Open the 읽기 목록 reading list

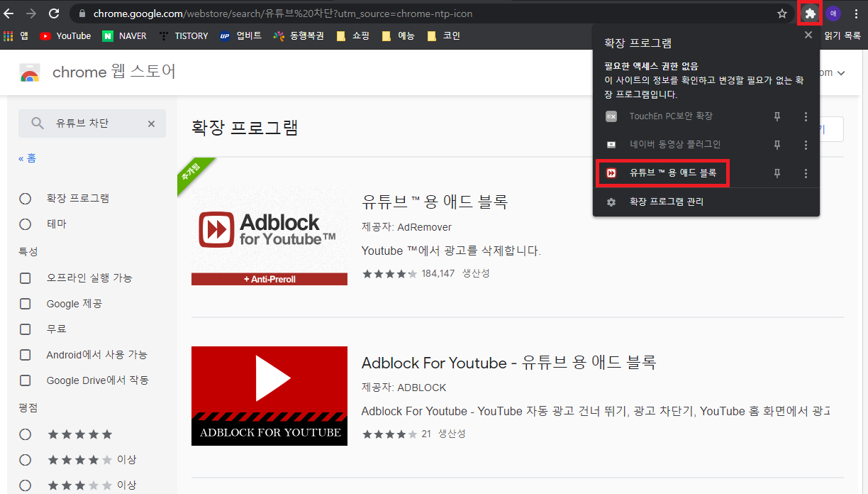coord(842,35)
